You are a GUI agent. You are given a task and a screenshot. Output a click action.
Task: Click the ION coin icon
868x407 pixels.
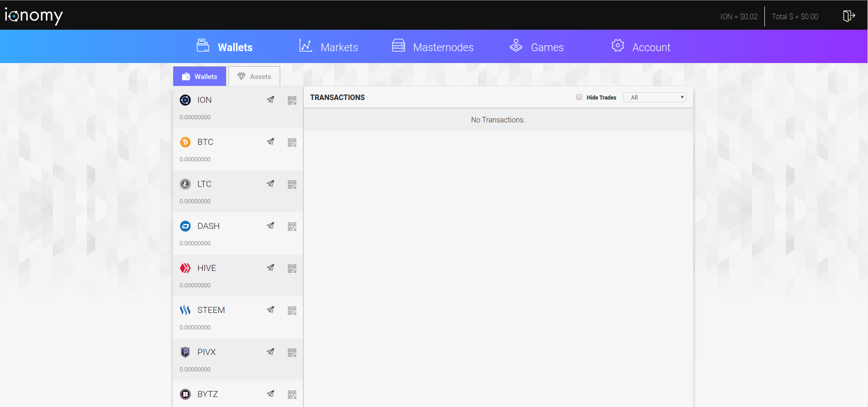point(185,100)
